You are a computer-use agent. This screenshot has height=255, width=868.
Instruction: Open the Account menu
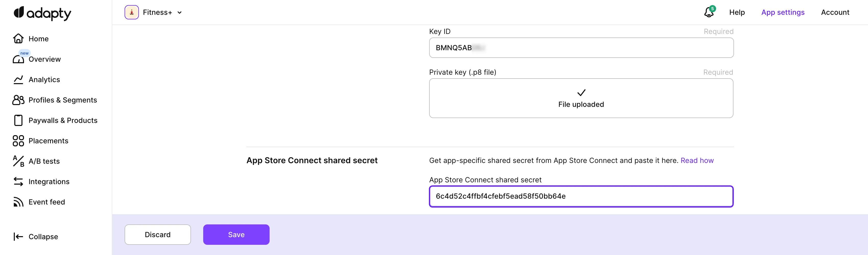tap(835, 12)
